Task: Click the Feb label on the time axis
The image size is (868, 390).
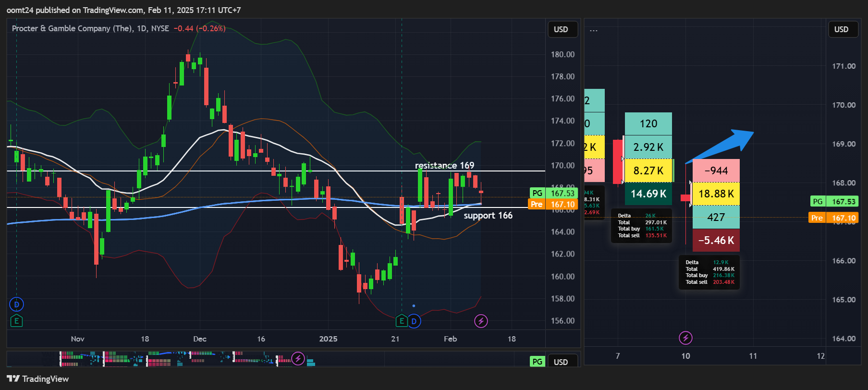Action: [x=450, y=339]
